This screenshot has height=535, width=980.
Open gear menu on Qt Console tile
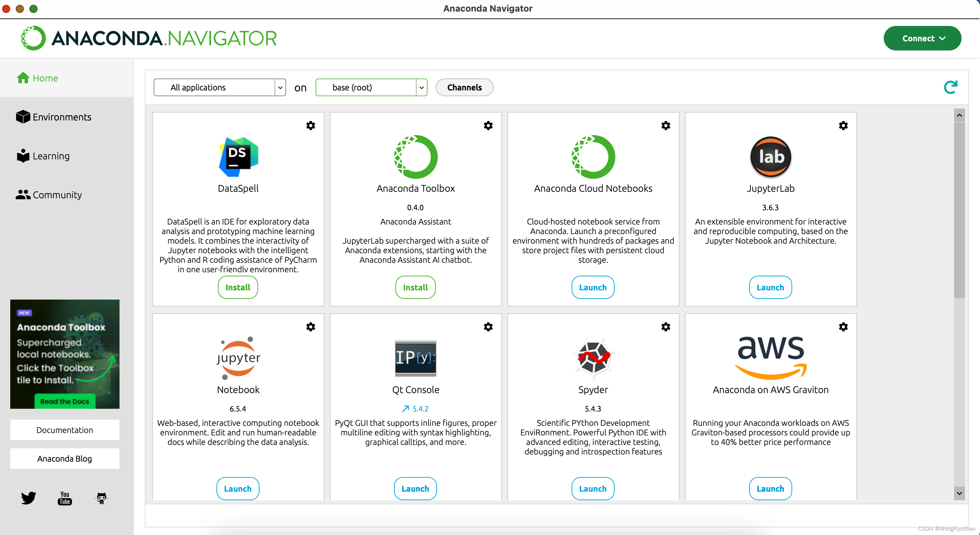(x=488, y=327)
